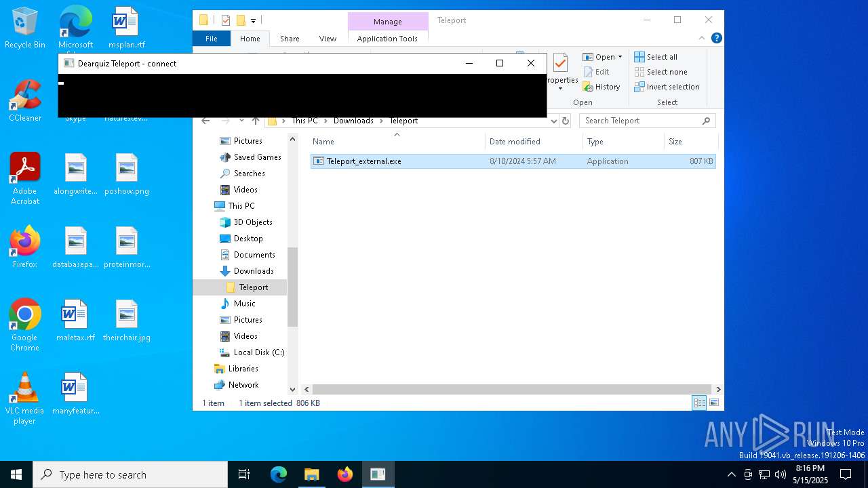Sort by Date modified column
Image resolution: width=868 pixels, height=488 pixels.
tap(534, 142)
